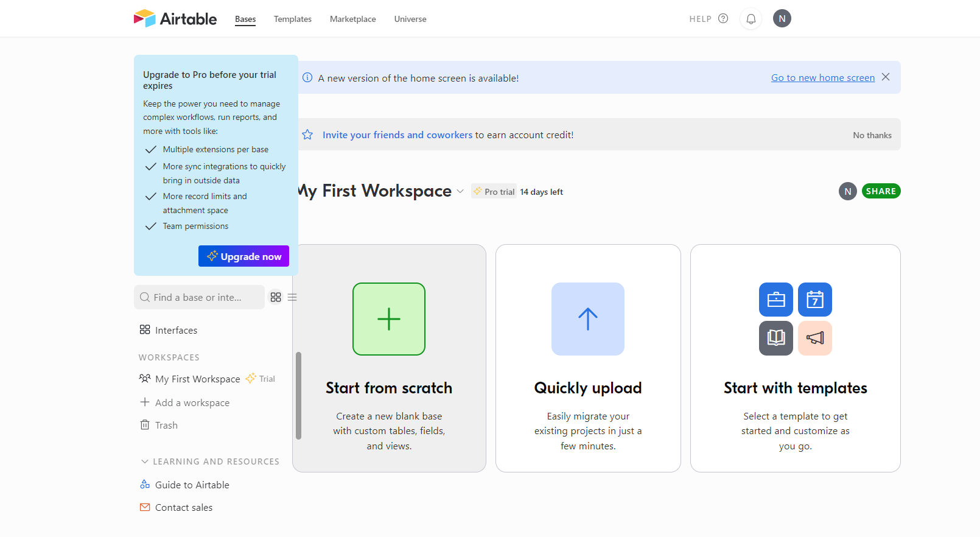The image size is (980, 537).
Task: Click Team permissions text in upgrade panel
Action: [x=195, y=226]
